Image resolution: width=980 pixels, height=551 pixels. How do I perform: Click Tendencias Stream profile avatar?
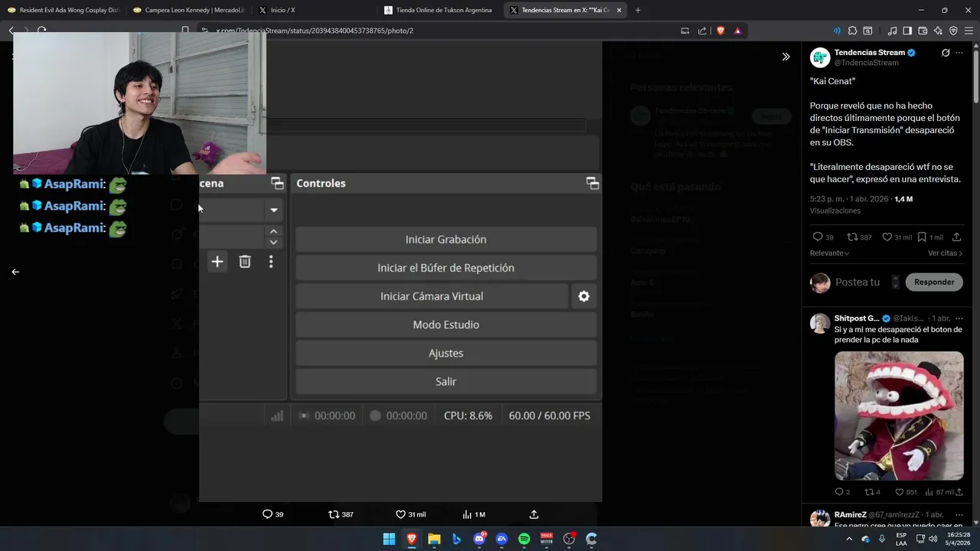[820, 57]
